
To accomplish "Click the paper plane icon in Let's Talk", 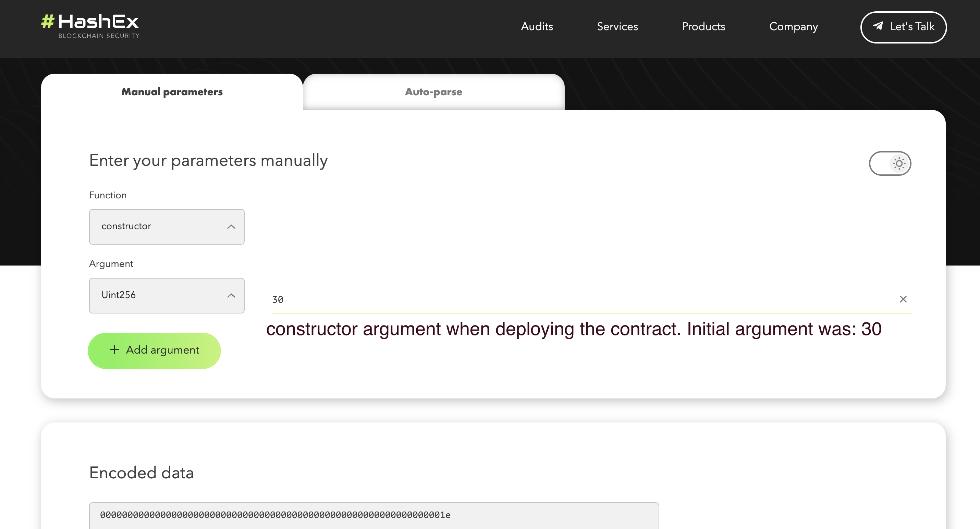I will pyautogui.click(x=878, y=26).
